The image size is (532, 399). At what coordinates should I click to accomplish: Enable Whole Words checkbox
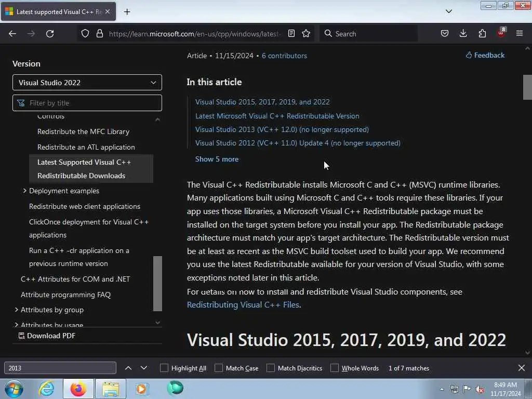click(335, 368)
